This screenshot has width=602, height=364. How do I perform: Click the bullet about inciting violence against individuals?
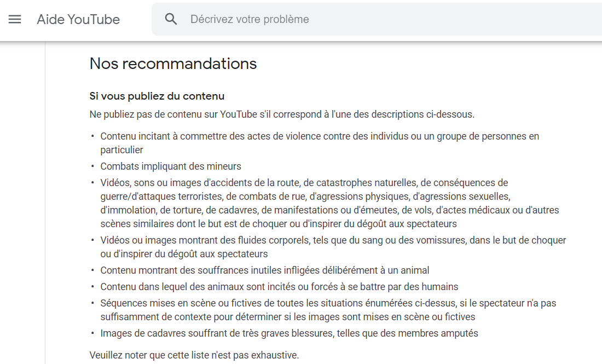coord(319,136)
